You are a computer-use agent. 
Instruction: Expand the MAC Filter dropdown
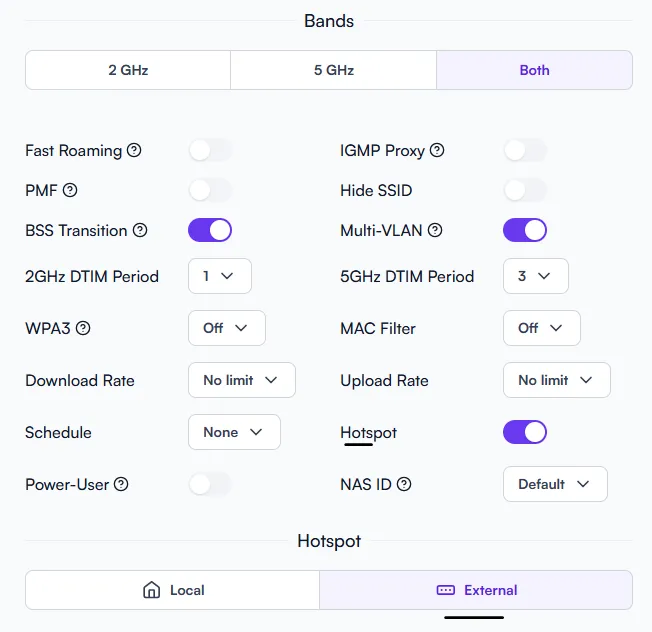pos(542,328)
